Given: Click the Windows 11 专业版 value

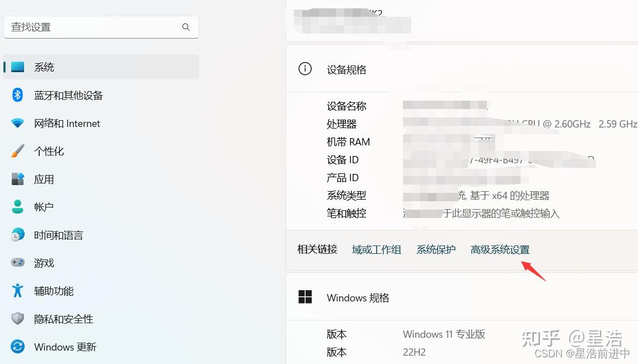Looking at the screenshot, I should pyautogui.click(x=444, y=334).
